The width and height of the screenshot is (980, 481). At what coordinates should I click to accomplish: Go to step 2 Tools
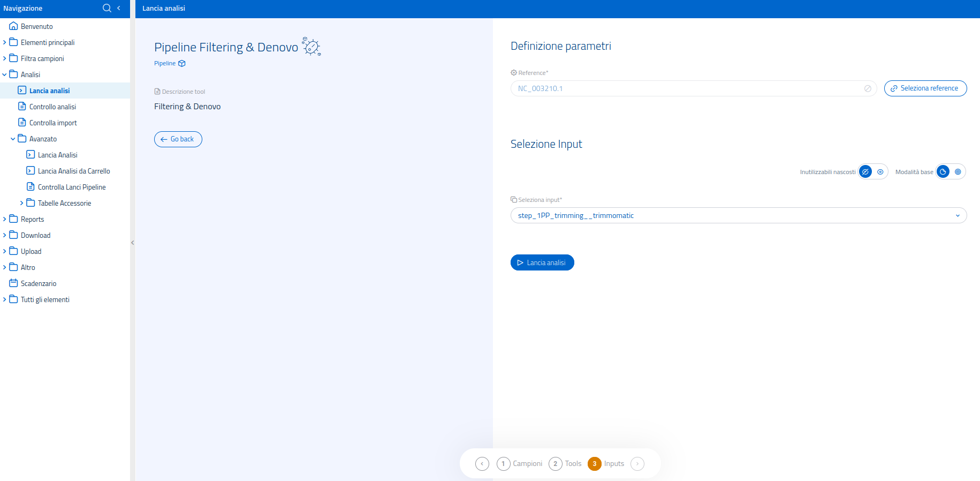555,464
